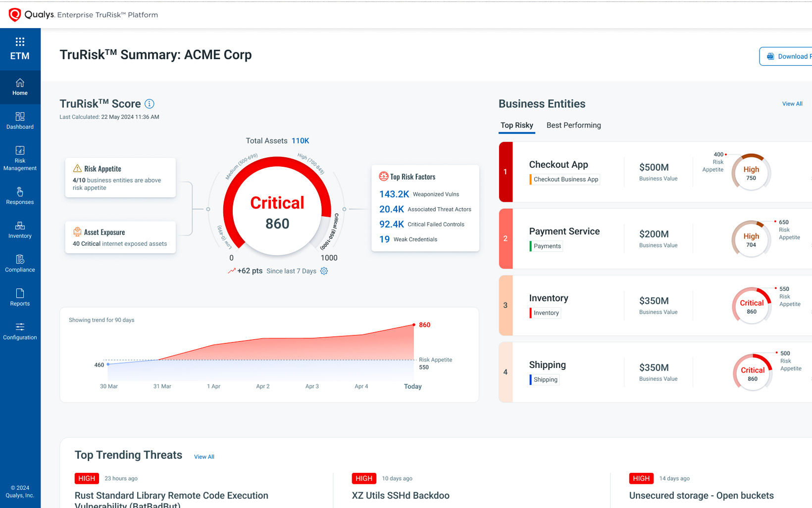Click the 20.4K Associated Threat Actors count
This screenshot has width=812, height=508.
(392, 209)
